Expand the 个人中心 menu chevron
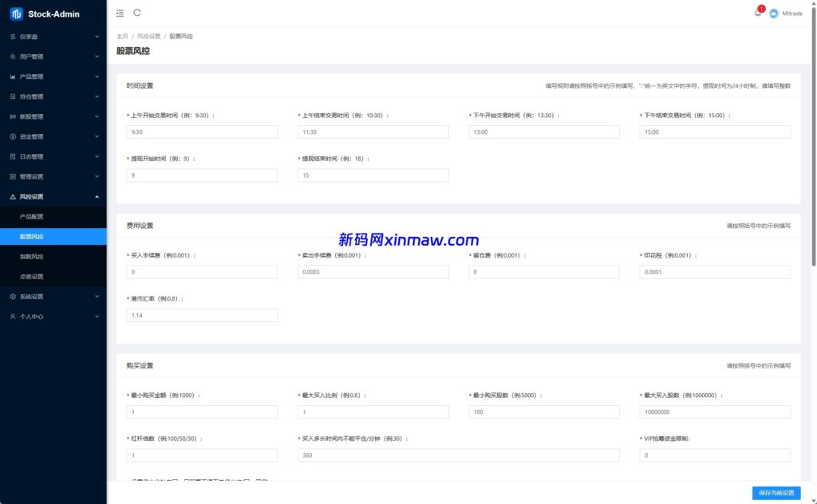 click(97, 317)
